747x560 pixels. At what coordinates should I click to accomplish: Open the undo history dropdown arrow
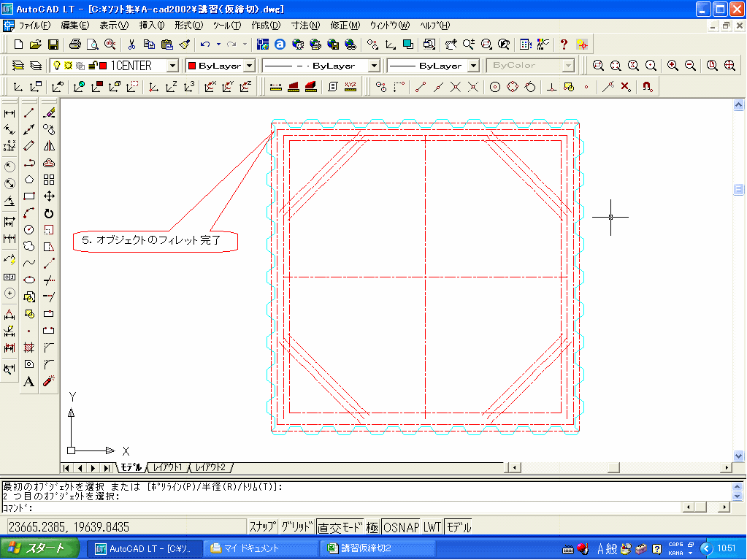click(x=218, y=45)
